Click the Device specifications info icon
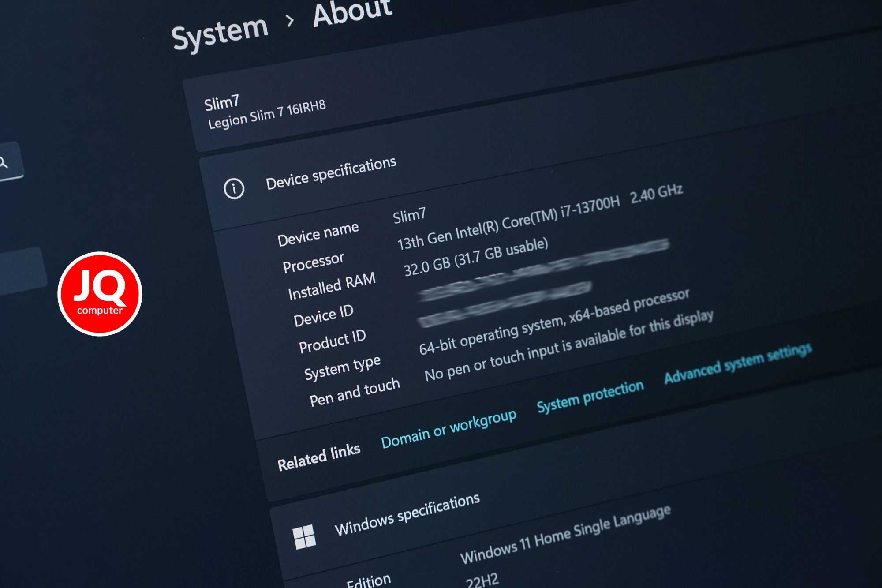This screenshot has width=882, height=588. 234,189
